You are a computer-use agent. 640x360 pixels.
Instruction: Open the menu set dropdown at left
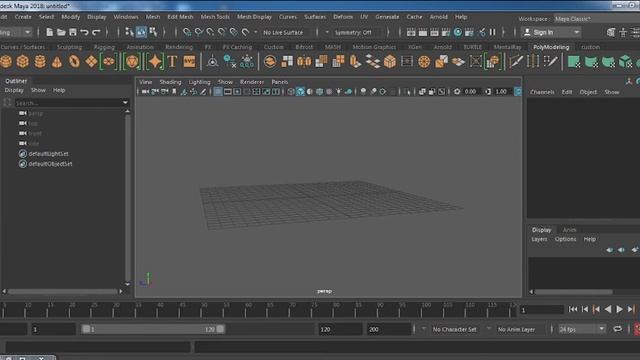pyautogui.click(x=16, y=32)
